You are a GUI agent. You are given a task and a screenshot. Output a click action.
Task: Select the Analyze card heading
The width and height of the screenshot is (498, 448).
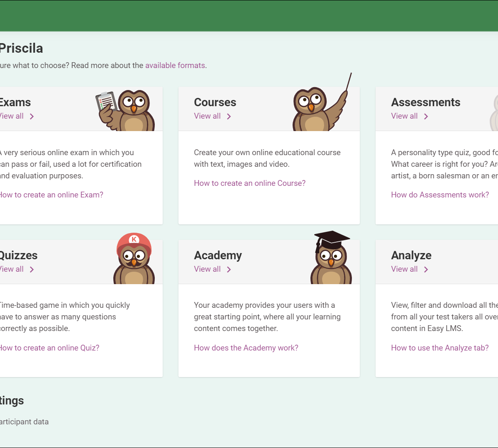411,256
